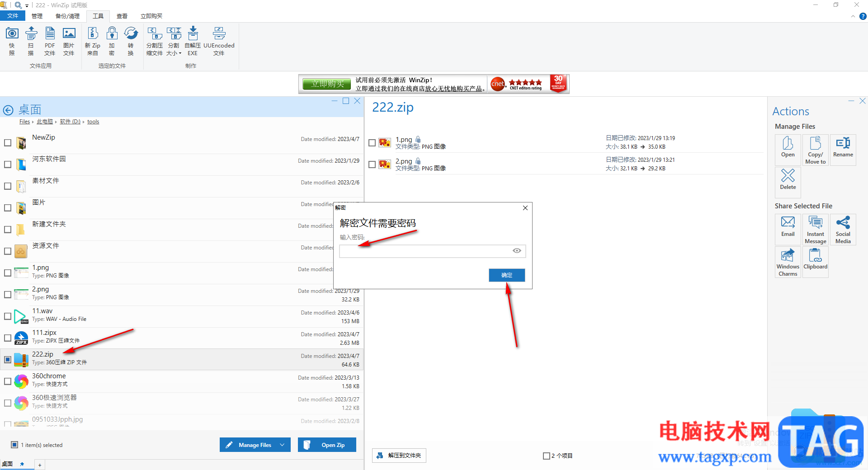Screen dimensions: 868x470
Task: Select the 360chrome shortcut row
Action: (182, 381)
